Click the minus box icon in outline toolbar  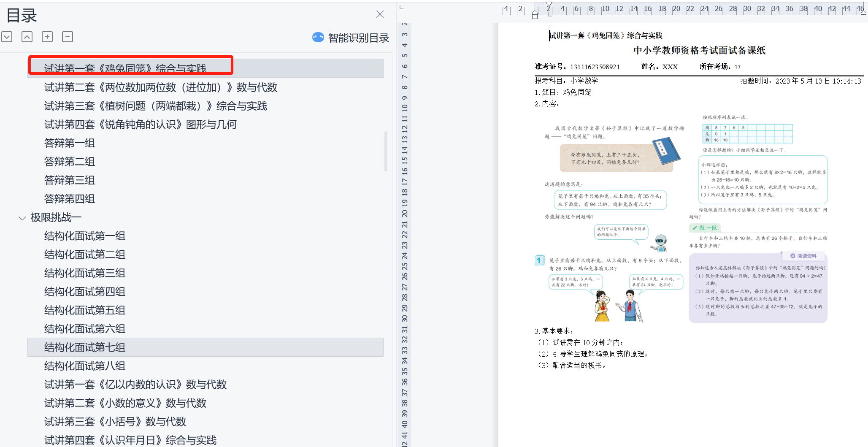tap(68, 37)
